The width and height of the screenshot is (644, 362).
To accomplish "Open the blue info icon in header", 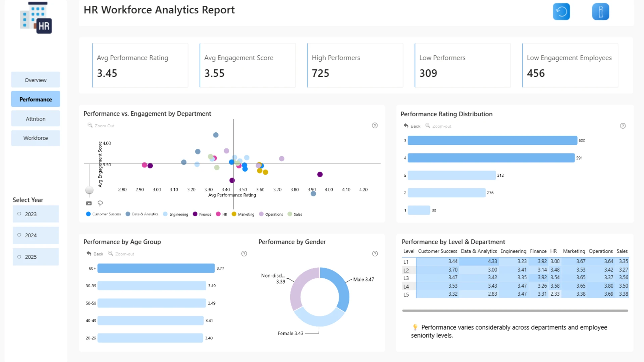I will coord(600,12).
